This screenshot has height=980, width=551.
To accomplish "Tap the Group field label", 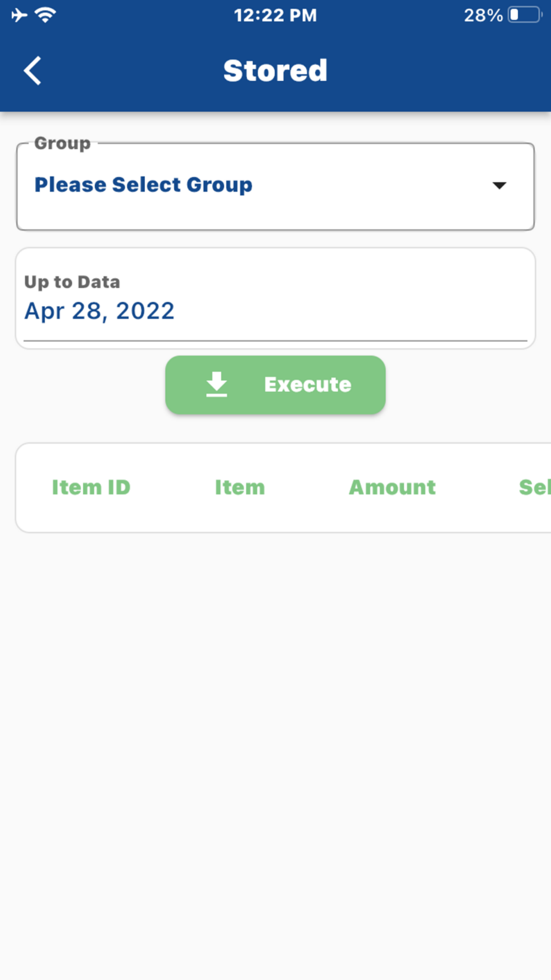I will [62, 143].
